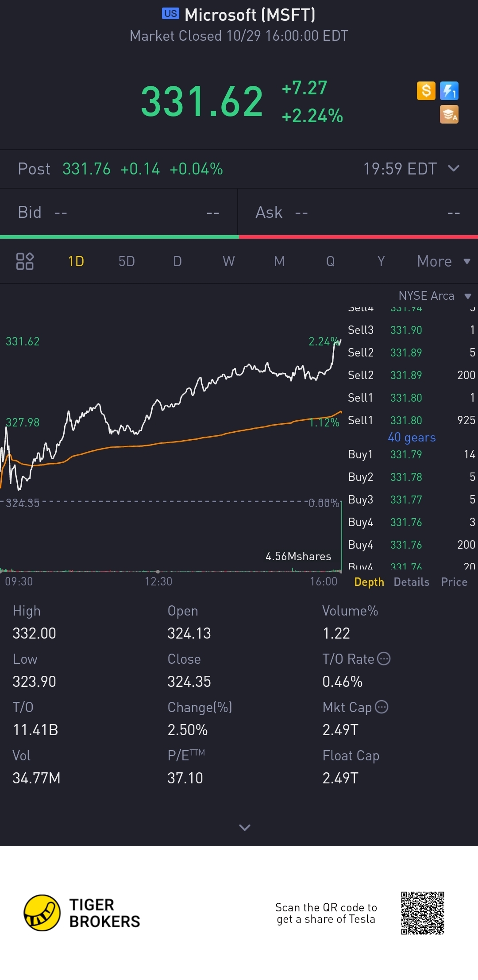
Task: Tap the Close value 324.35
Action: [189, 682]
